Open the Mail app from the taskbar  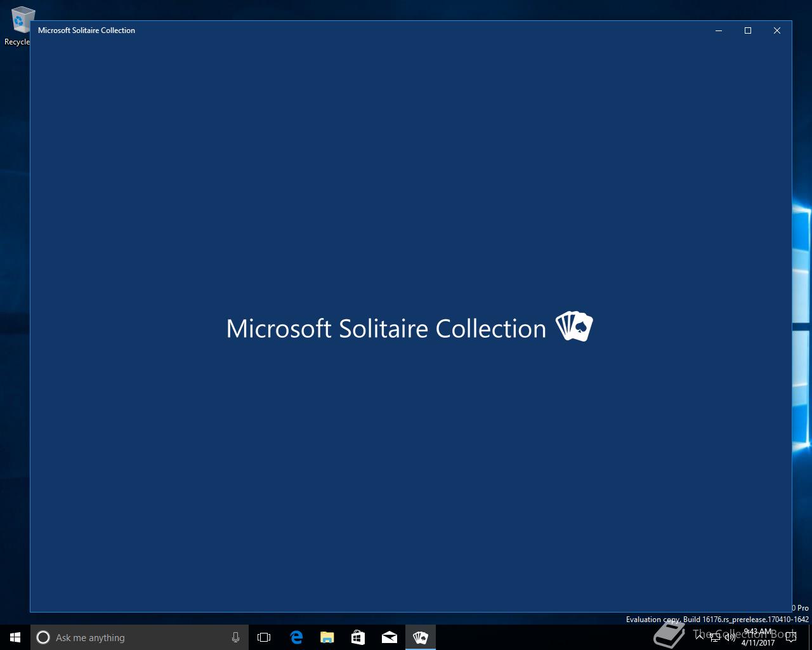(x=389, y=637)
